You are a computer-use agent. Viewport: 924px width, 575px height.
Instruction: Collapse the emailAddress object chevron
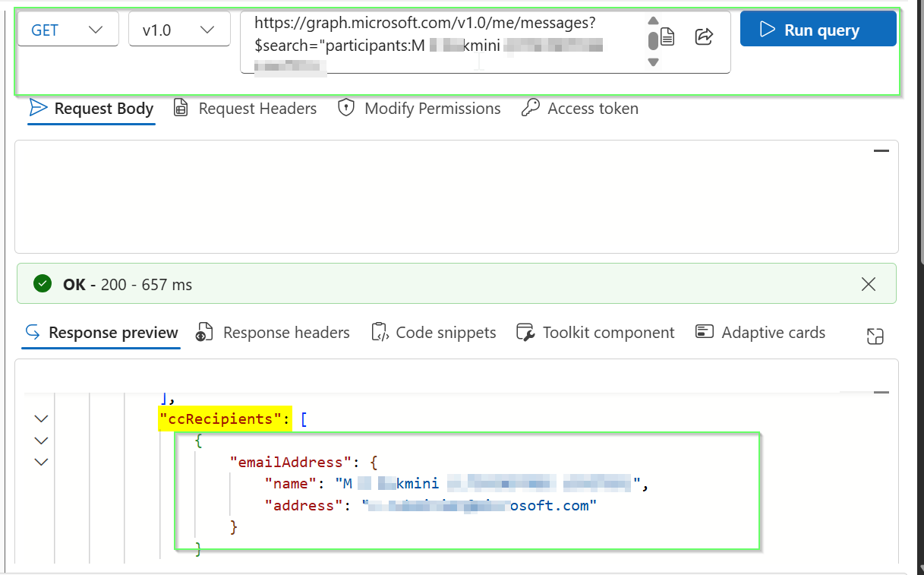click(41, 462)
